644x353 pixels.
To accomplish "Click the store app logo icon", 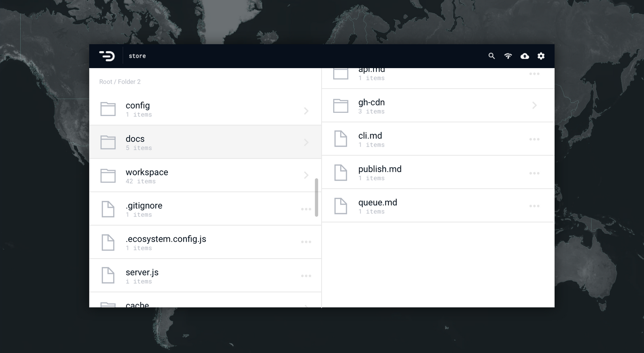I will [107, 56].
